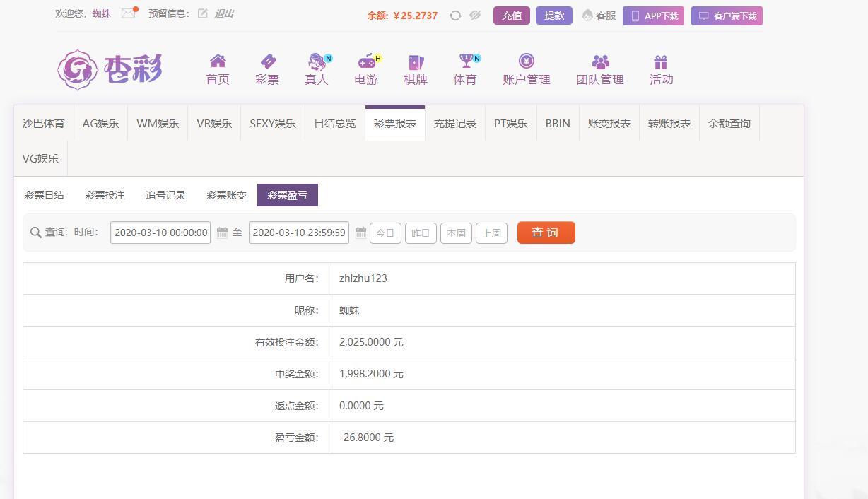Open start date calendar icon
This screenshot has height=499, width=868.
[222, 233]
